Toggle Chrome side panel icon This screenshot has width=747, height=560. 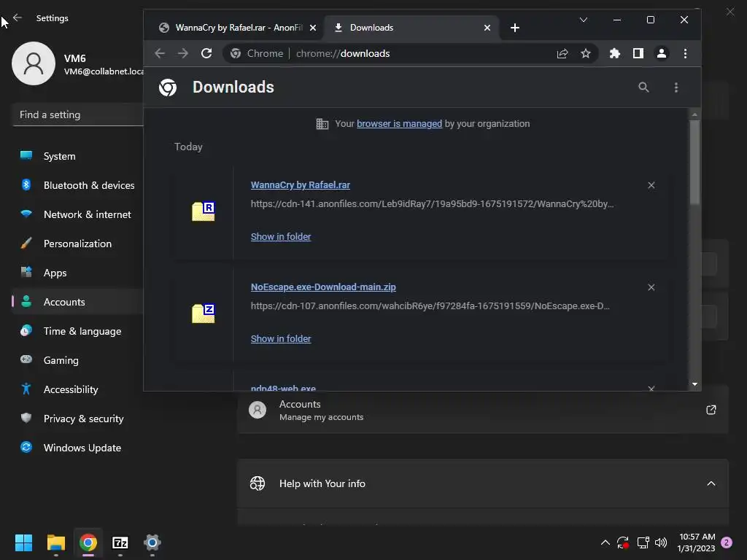tap(638, 53)
